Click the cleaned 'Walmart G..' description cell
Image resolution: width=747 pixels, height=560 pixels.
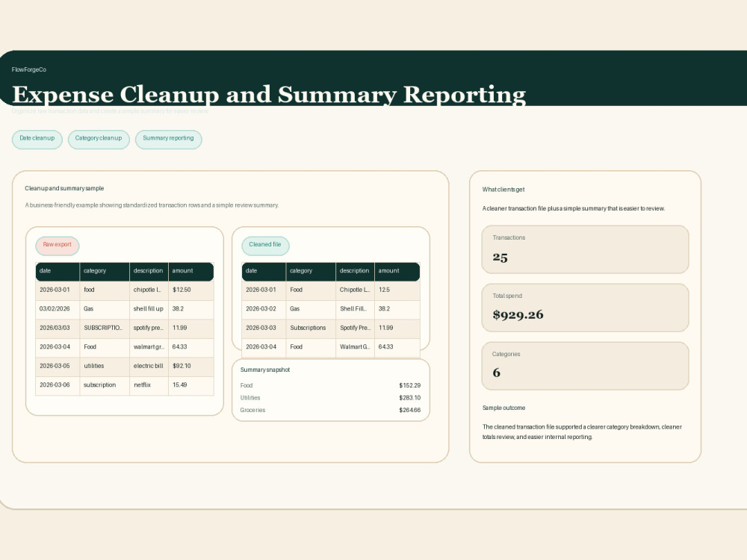tap(355, 348)
